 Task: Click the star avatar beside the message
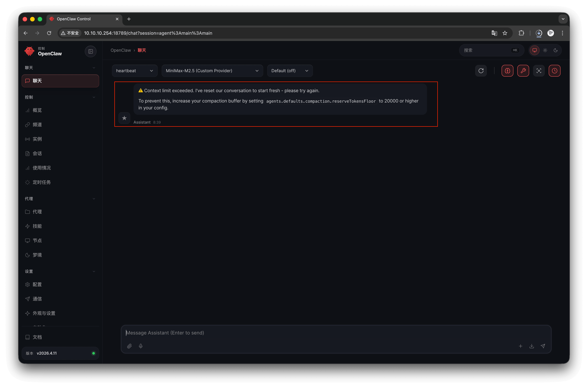(124, 118)
